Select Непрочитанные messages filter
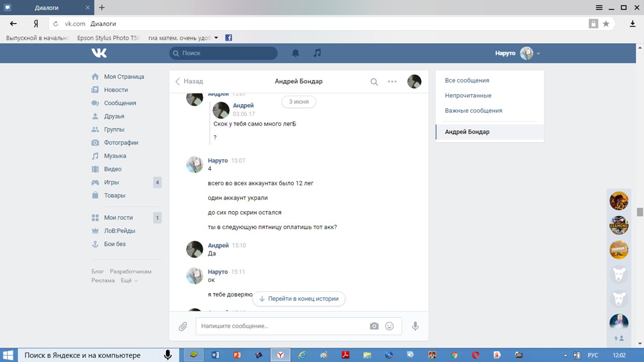 pyautogui.click(x=468, y=96)
